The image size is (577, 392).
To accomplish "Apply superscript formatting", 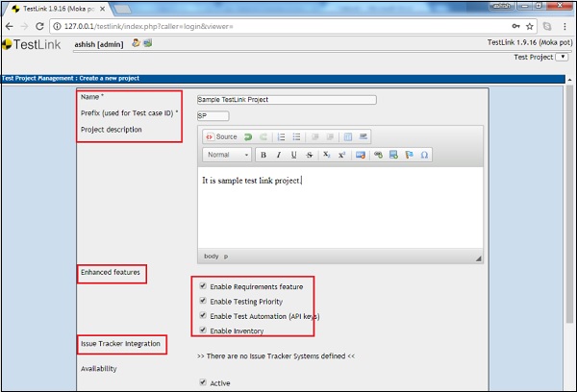I will [341, 155].
